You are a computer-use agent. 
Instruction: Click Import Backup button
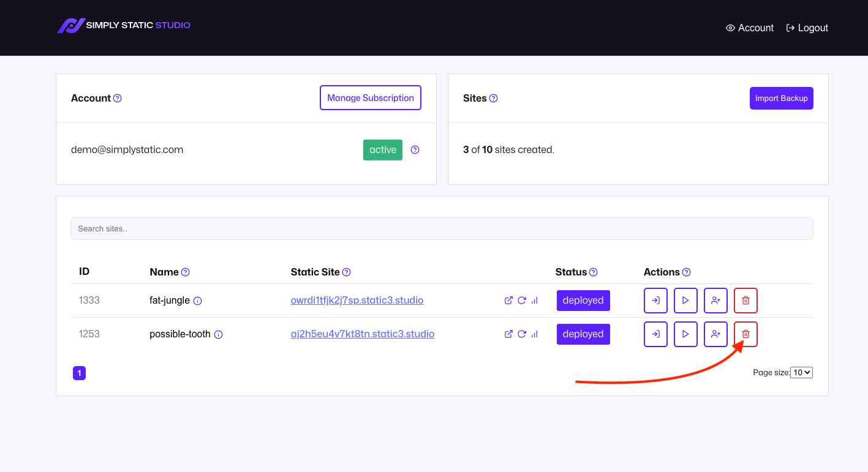point(782,98)
